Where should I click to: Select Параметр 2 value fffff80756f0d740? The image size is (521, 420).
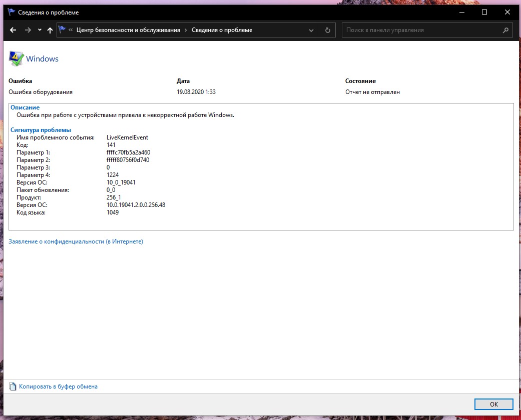click(x=128, y=159)
